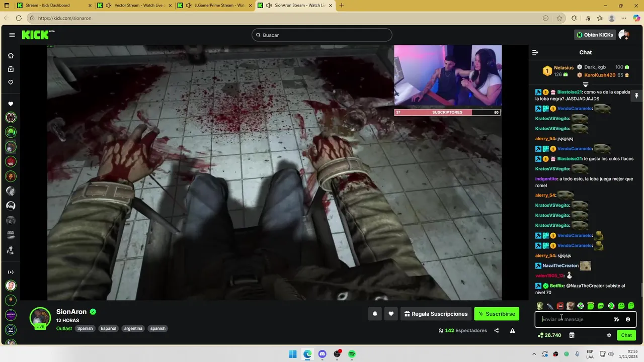Click username NazaTheCreator in chat

pyautogui.click(x=560, y=265)
